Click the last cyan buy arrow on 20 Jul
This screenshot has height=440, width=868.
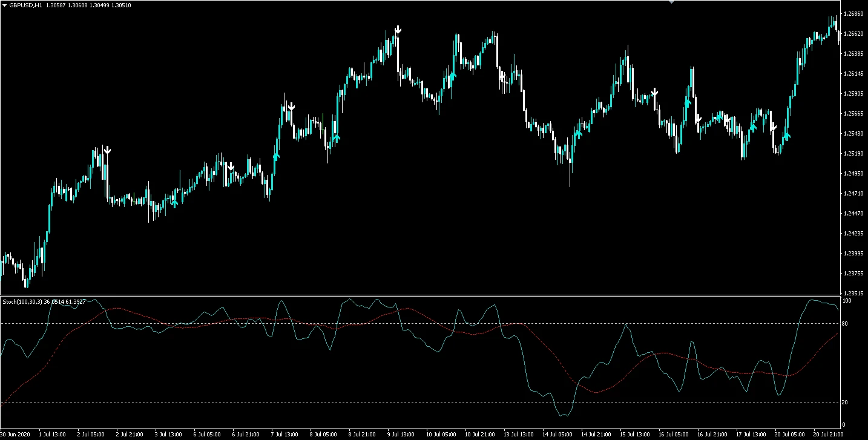[x=786, y=136]
